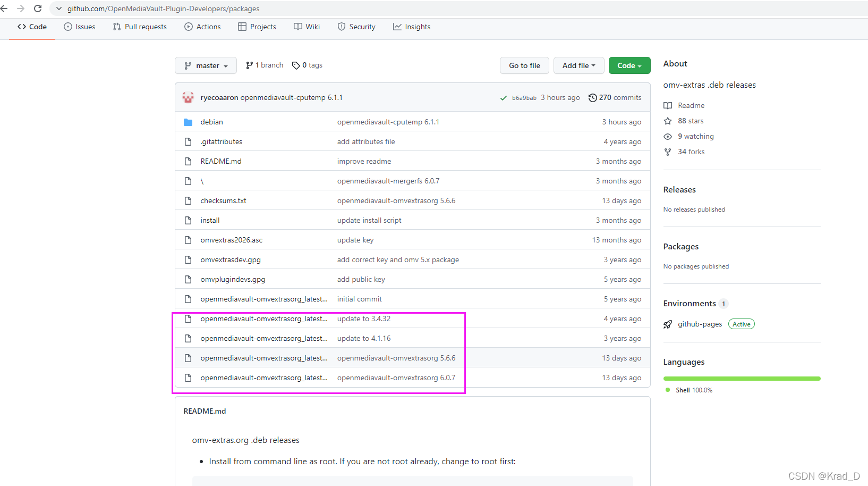Open omvplugindevs.gpg file
The width and height of the screenshot is (868, 486).
tap(233, 279)
